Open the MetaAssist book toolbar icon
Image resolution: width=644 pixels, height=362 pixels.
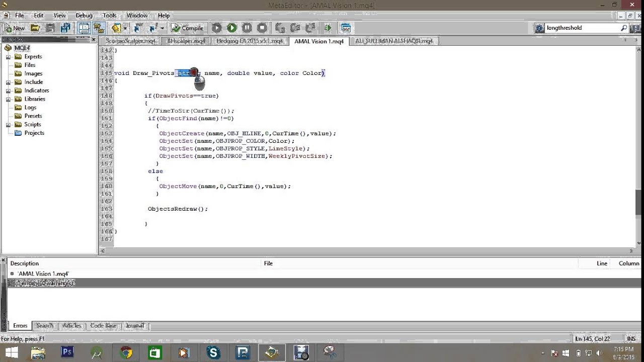click(117, 28)
